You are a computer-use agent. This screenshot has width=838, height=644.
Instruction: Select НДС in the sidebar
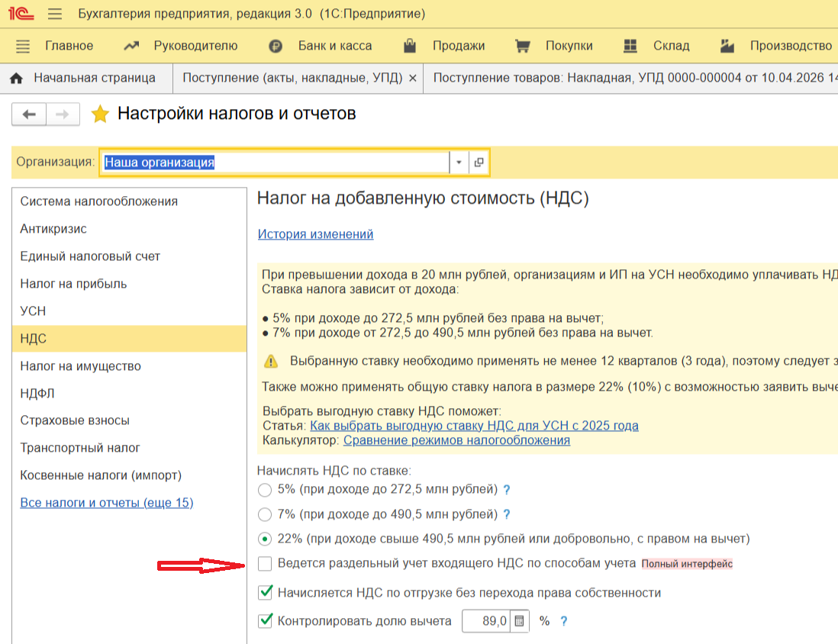coord(129,339)
